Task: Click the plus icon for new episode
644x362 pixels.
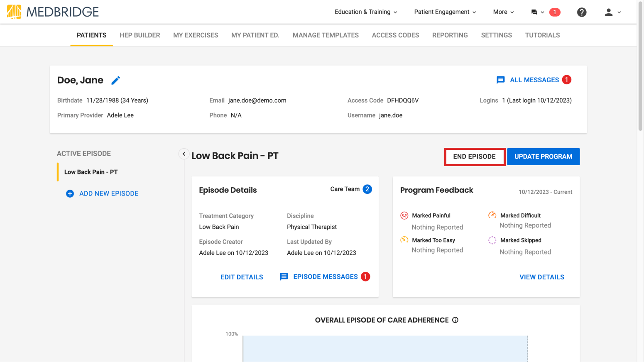Action: point(70,193)
